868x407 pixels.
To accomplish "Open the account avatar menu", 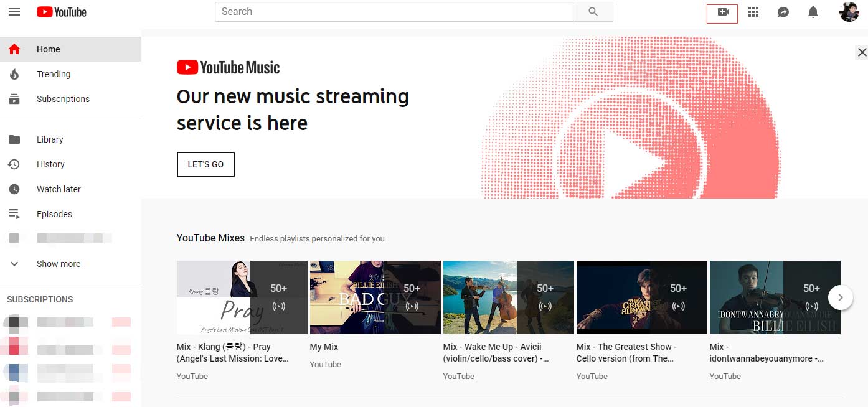I will coord(849,12).
